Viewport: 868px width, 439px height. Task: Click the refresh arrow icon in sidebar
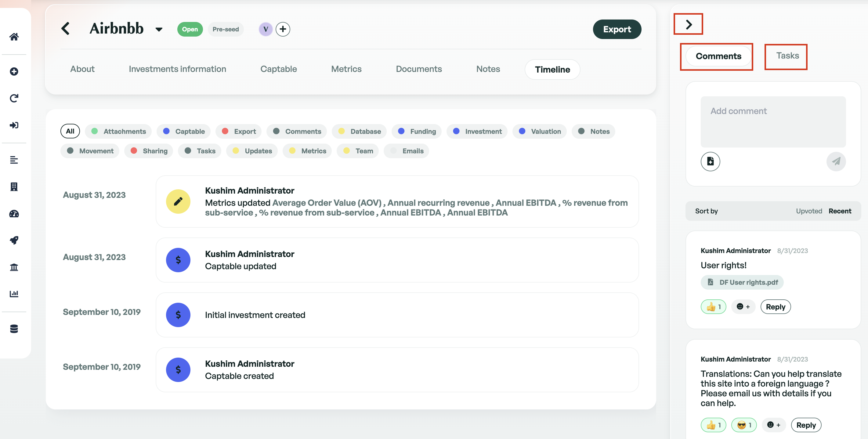click(x=14, y=98)
